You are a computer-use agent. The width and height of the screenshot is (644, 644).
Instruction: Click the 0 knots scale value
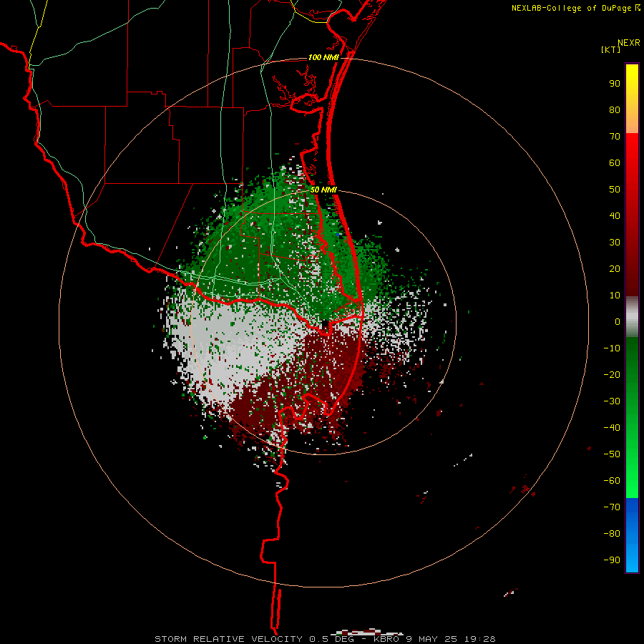coord(618,322)
